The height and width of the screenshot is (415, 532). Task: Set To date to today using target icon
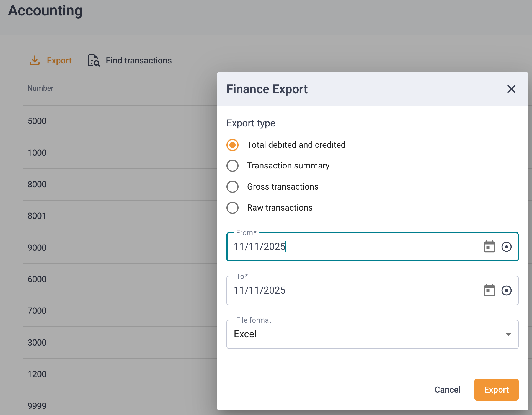(x=506, y=290)
